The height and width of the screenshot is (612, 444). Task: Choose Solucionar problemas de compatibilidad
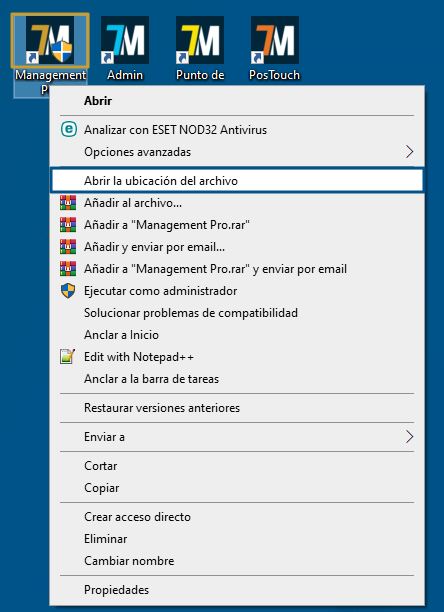[x=237, y=313]
